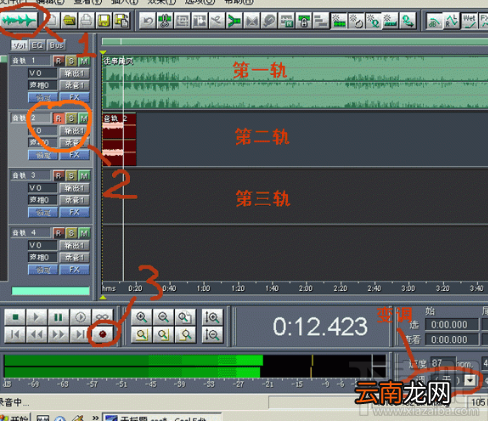Screen dimensions: 488x421
Task: Start playback with the play button
Action: [x=37, y=317]
